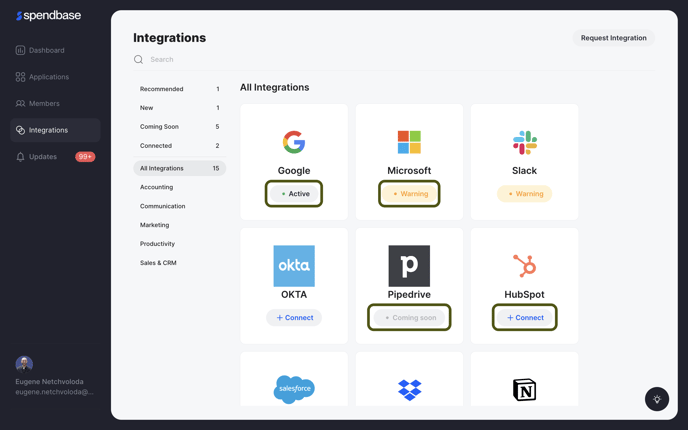Select Integrations in the sidebar
This screenshot has width=688, height=430.
pyautogui.click(x=55, y=130)
